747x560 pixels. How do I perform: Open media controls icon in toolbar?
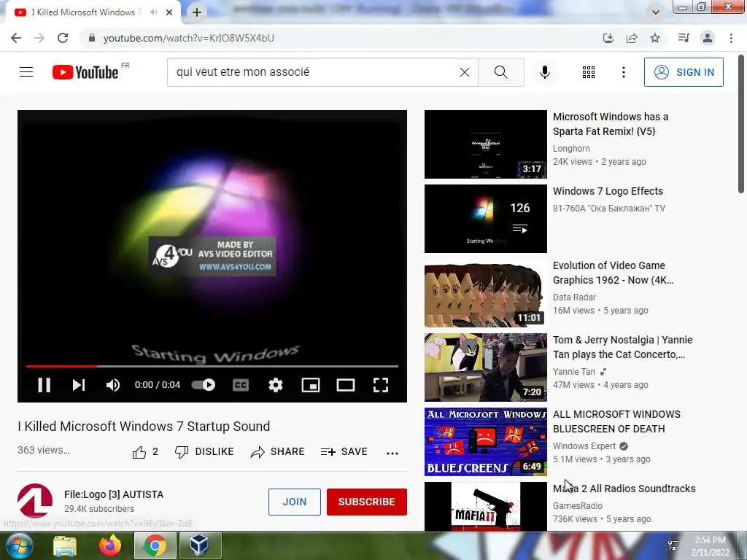[684, 38]
